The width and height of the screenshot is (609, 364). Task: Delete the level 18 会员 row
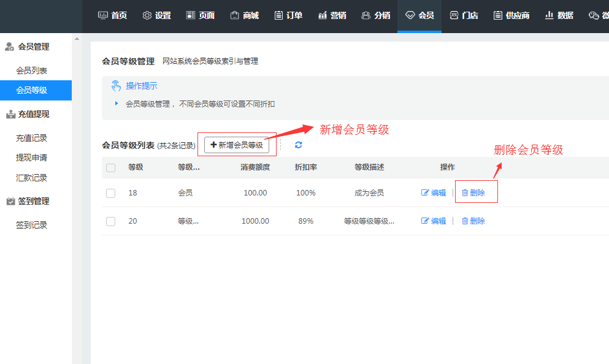point(473,193)
